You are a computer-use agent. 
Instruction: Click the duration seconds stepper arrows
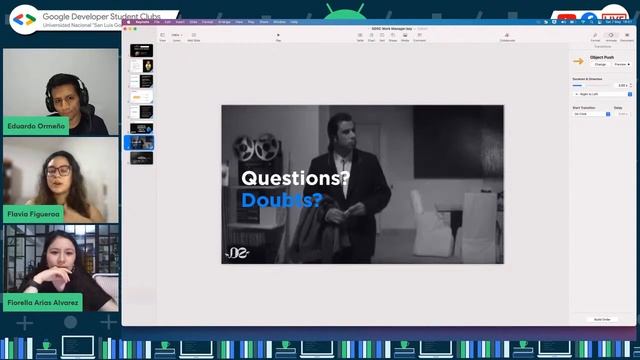631,85
